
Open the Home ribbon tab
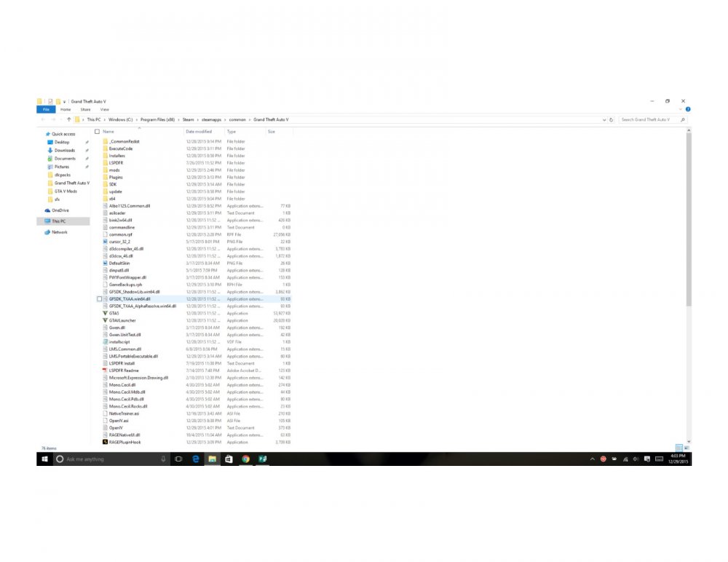[x=66, y=110]
